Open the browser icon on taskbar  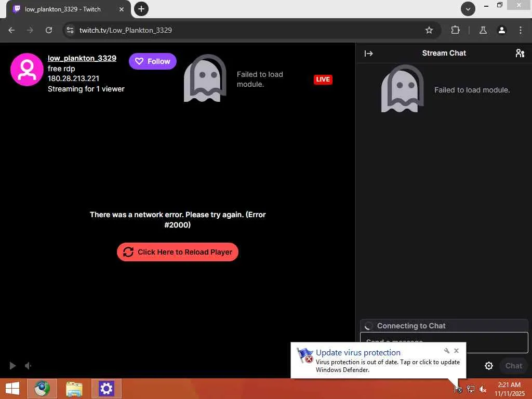42,389
